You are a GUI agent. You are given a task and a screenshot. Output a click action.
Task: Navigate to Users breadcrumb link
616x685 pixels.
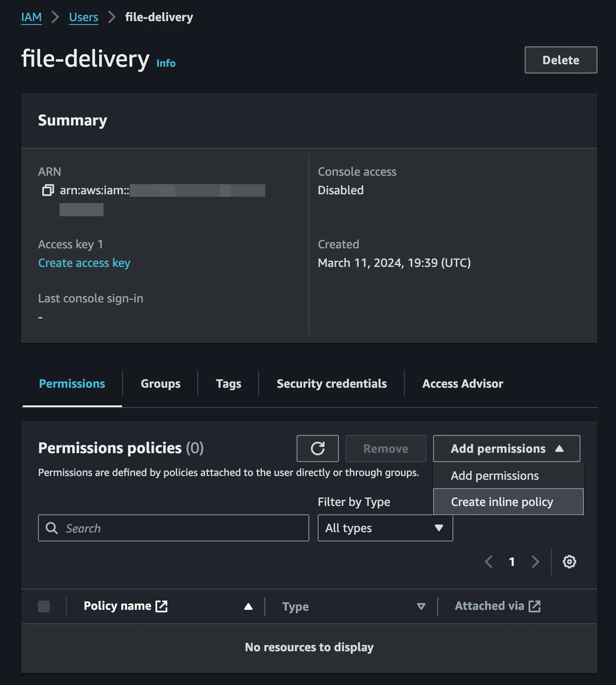coord(84,17)
